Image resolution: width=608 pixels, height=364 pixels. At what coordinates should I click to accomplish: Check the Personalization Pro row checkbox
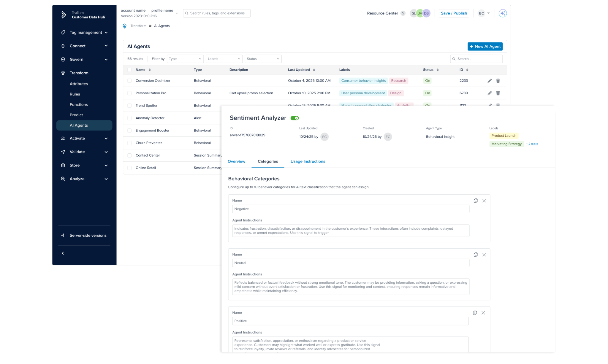click(129, 93)
